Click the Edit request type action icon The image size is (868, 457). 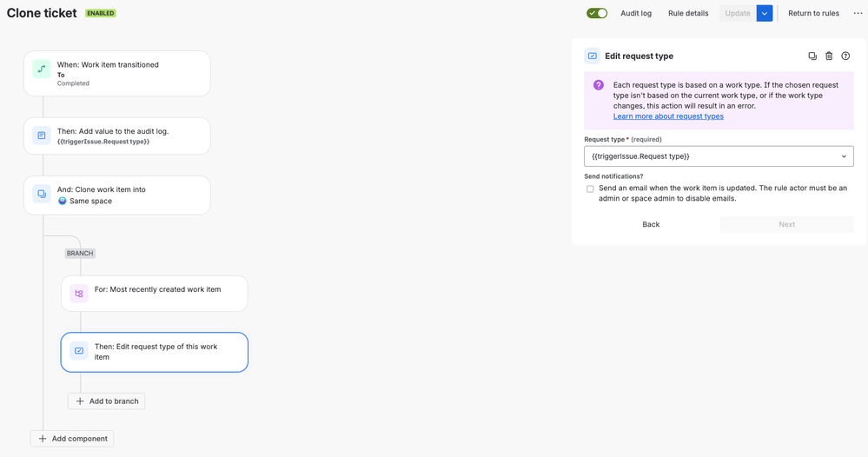click(x=78, y=351)
